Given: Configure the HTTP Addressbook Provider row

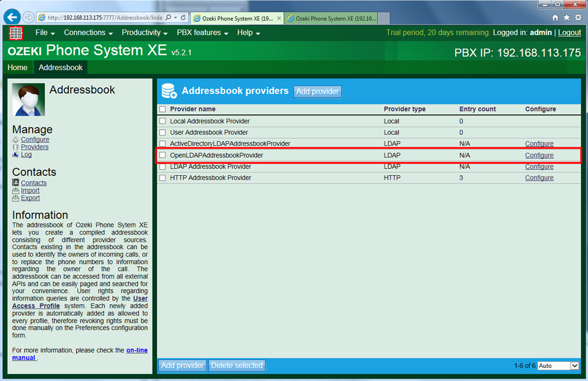Looking at the screenshot, I should [x=539, y=178].
